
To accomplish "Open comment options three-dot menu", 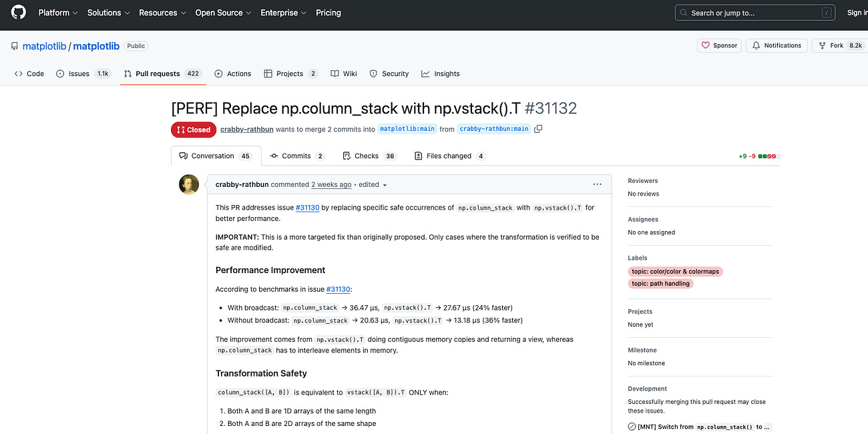I will [x=598, y=184].
